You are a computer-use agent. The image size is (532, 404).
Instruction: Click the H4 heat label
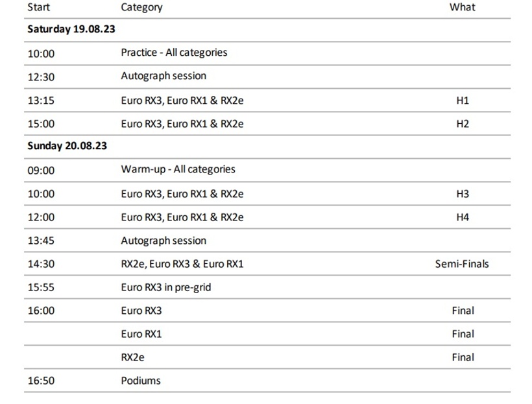point(463,217)
